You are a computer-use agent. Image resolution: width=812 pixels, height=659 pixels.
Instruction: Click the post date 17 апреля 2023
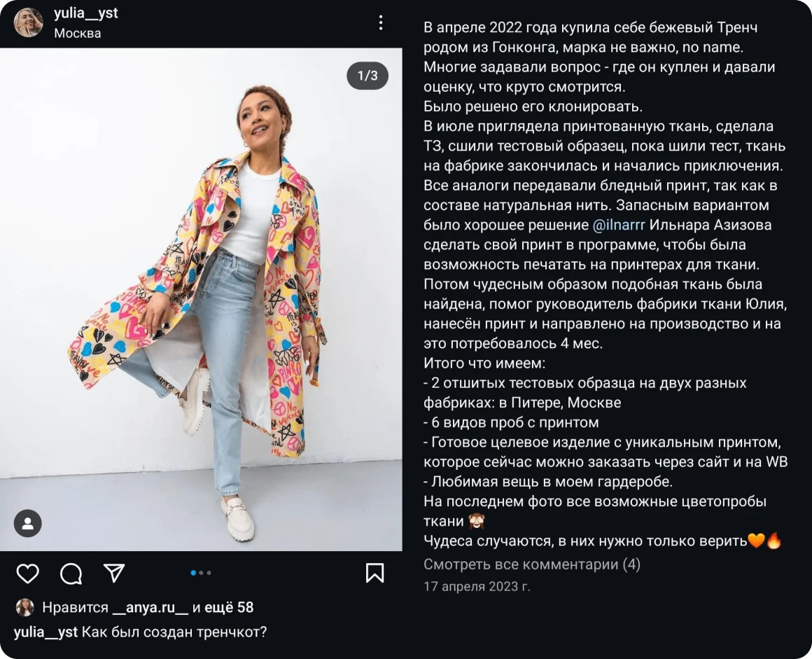click(x=477, y=586)
